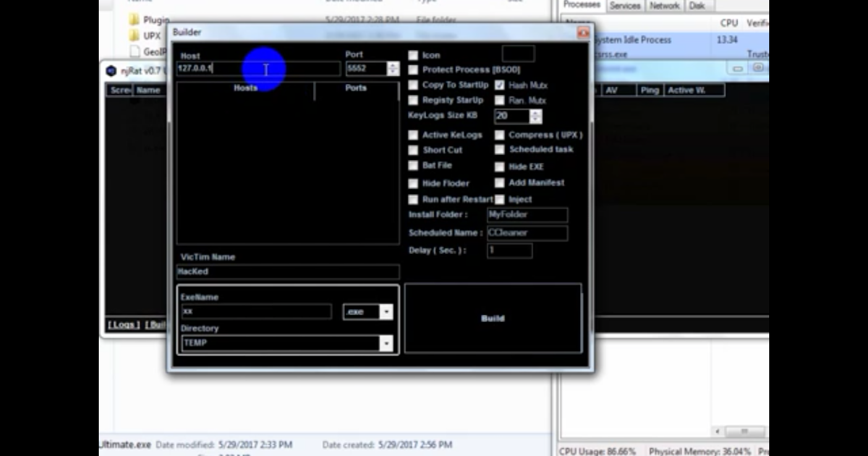Viewport: 868px width, 456px height.
Task: Click the njRat window title icon
Action: coord(111,70)
